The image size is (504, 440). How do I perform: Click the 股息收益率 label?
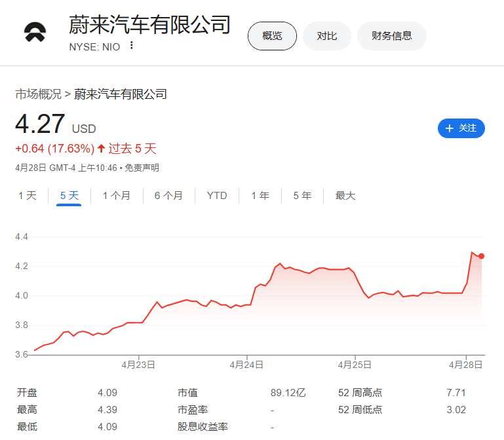203,426
